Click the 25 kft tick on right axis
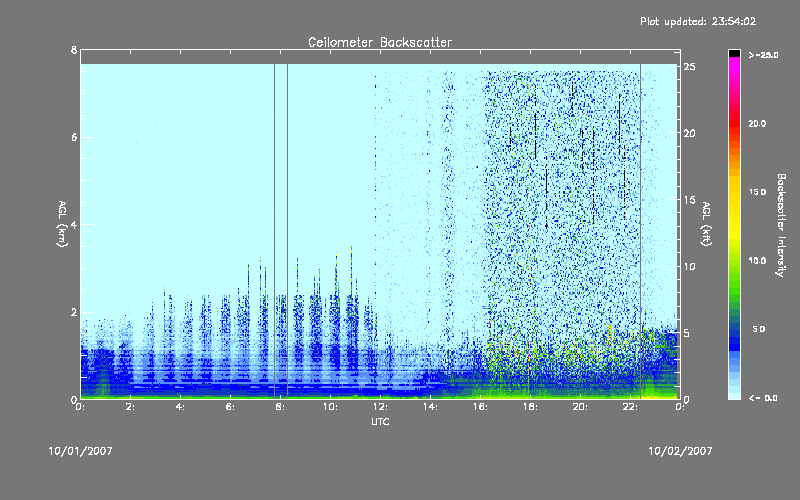This screenshot has height=500, width=800. (689, 67)
